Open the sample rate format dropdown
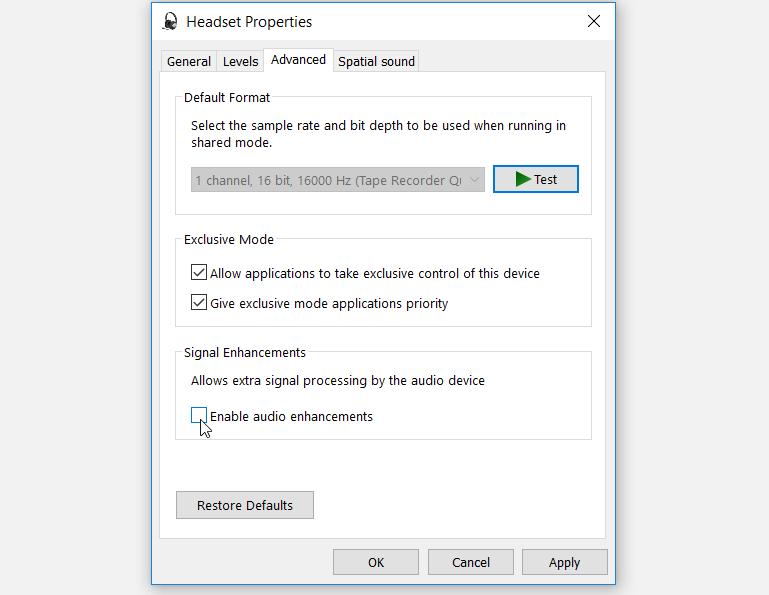This screenshot has width=769, height=595. point(338,180)
